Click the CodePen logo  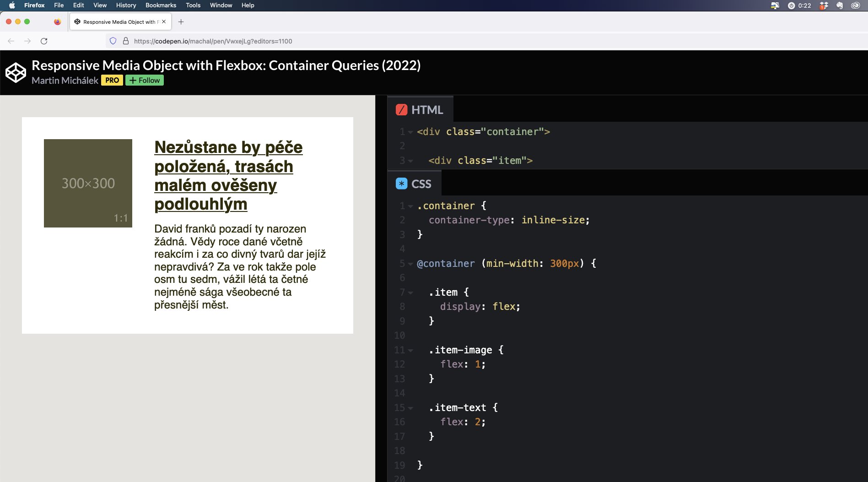15,72
